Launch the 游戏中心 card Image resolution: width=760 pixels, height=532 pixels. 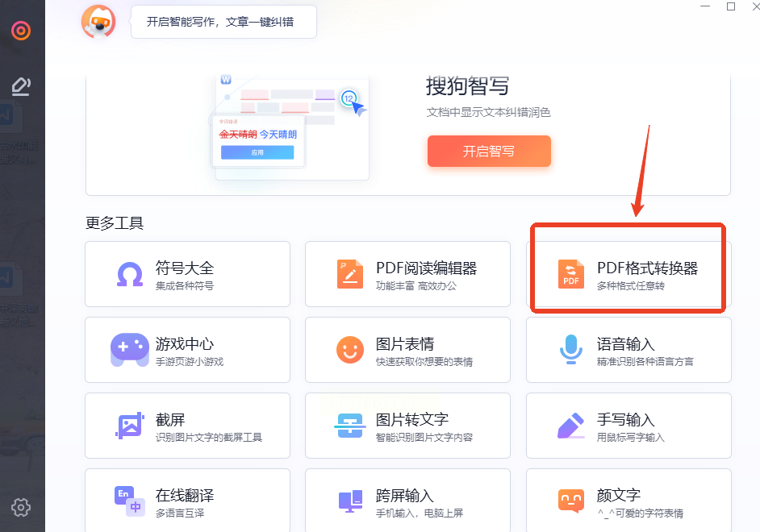187,350
